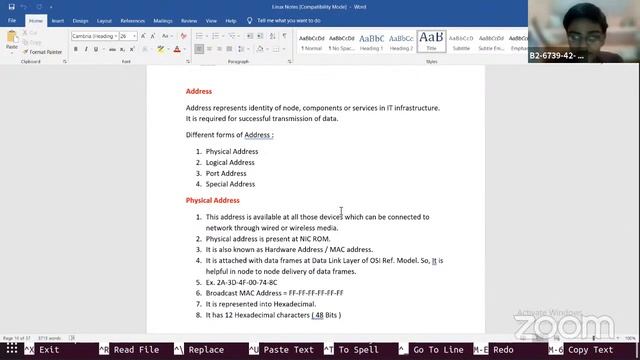The height and width of the screenshot is (360, 640).
Task: Click the Save icon in quick access toolbar
Action: coord(11,7)
